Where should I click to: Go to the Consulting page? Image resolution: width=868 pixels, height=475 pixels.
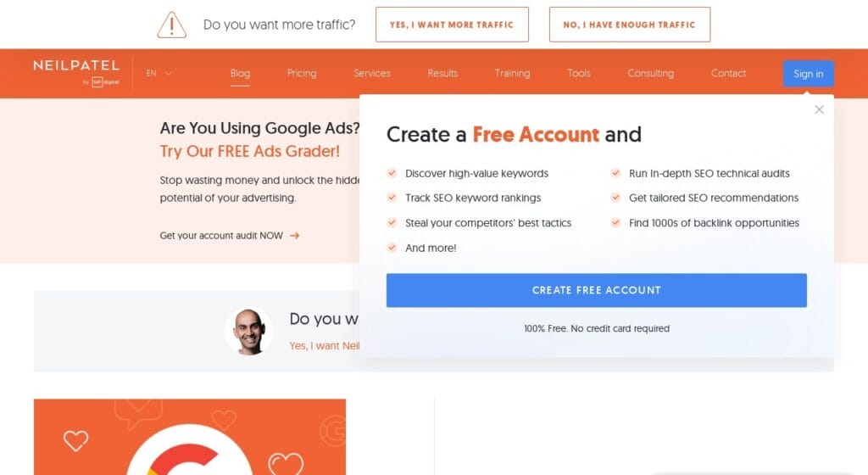650,73
